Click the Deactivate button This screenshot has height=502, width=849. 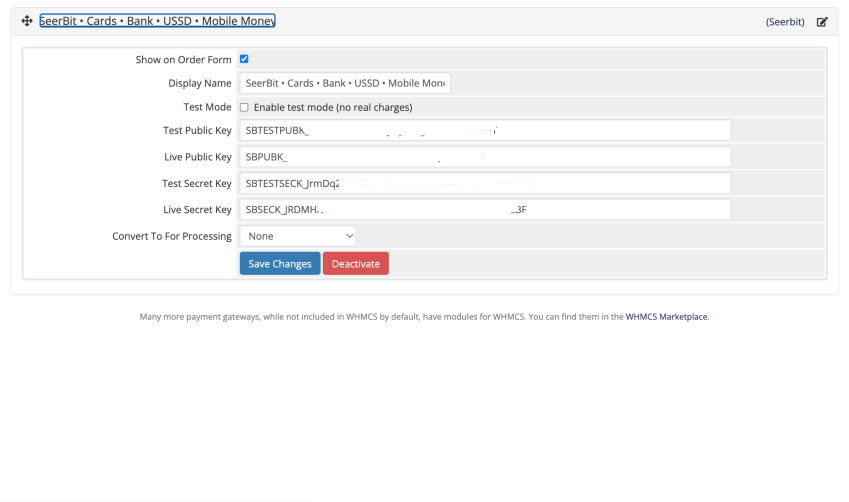pyautogui.click(x=356, y=264)
